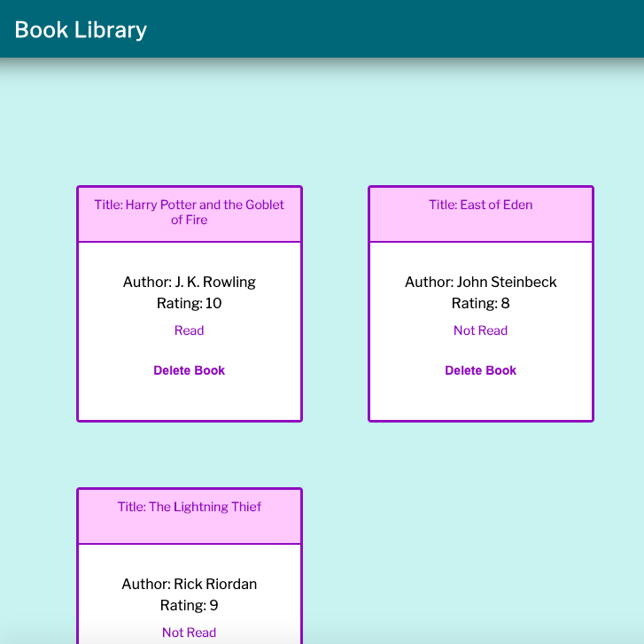Image resolution: width=644 pixels, height=644 pixels.
Task: Select the Title: East of Eden heading
Action: coord(480,205)
